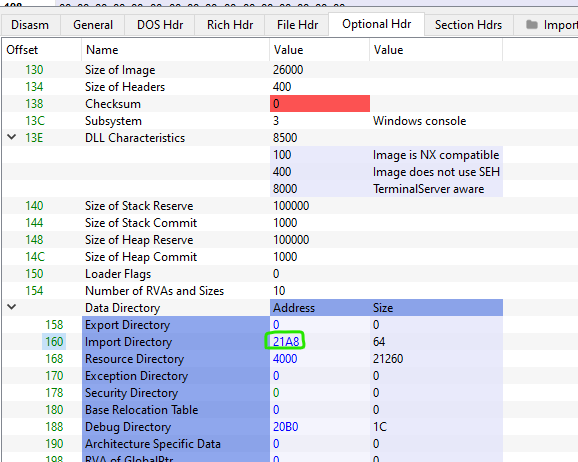Viewport: 578px width, 462px height.
Task: Switch to the Disasm tab
Action: (30, 25)
